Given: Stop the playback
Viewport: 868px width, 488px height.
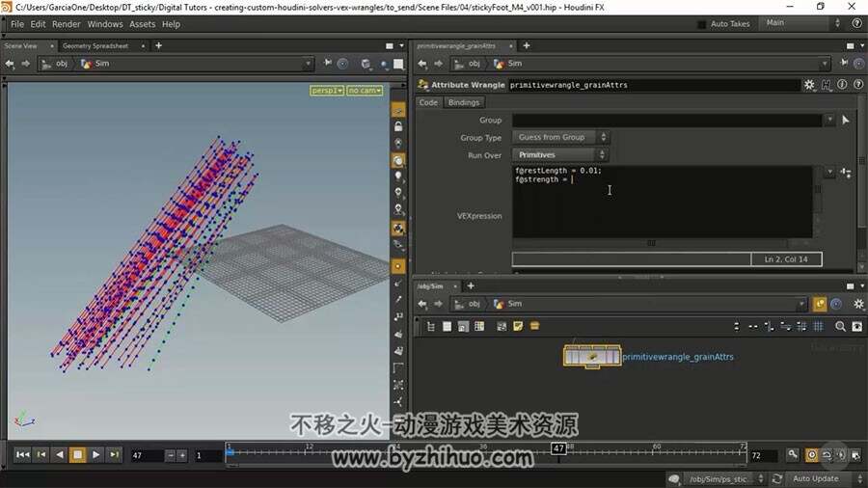Looking at the screenshot, I should pos(77,455).
